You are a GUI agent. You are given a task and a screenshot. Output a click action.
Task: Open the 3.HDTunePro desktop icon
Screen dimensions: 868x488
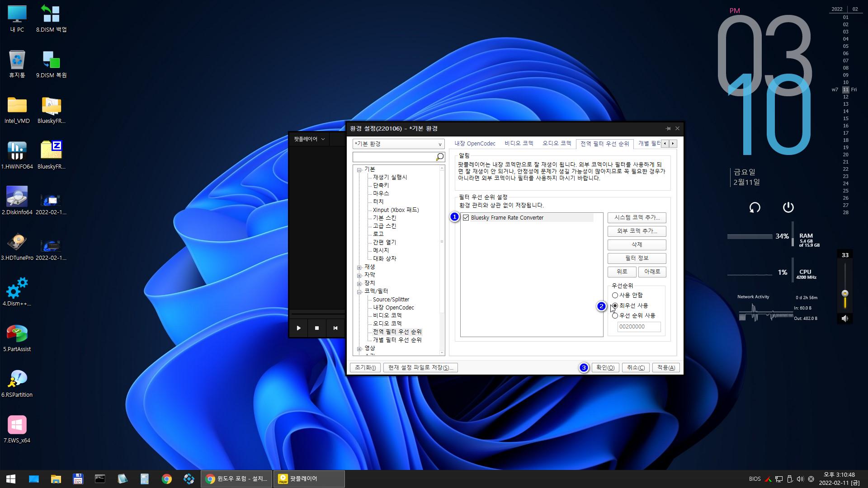(17, 247)
